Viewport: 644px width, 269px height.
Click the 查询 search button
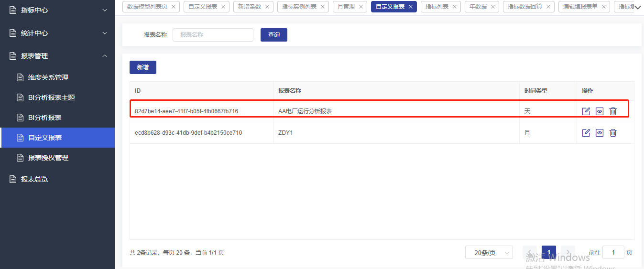(x=273, y=35)
